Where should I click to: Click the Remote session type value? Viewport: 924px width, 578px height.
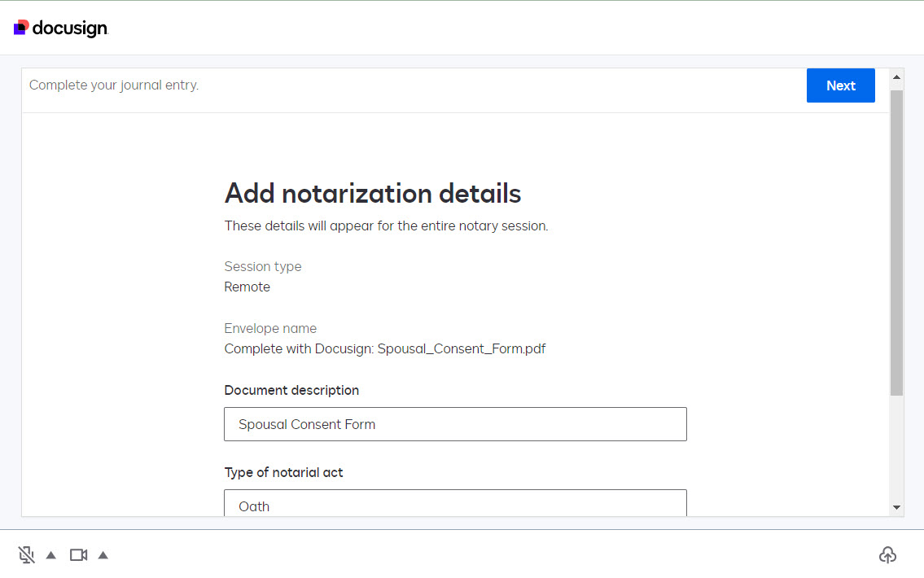247,287
